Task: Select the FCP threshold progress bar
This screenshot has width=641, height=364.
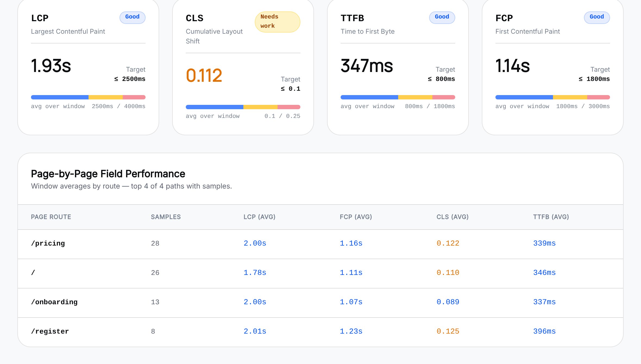Action: (x=553, y=97)
